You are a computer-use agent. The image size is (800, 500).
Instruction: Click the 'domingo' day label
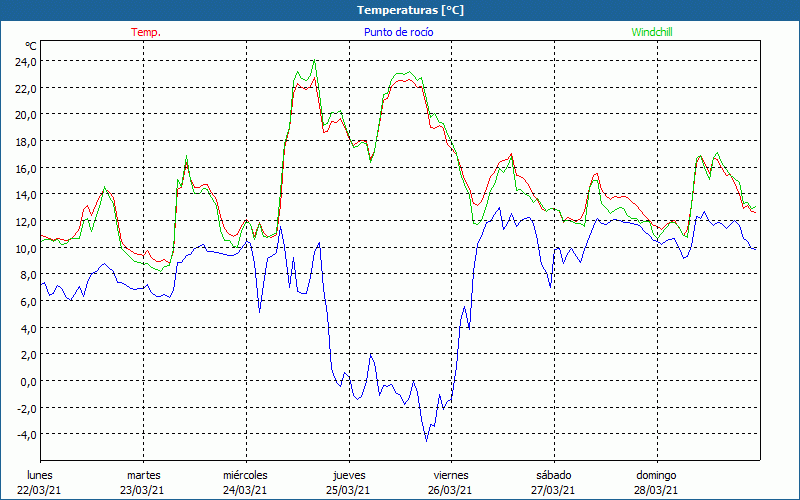tap(656, 475)
